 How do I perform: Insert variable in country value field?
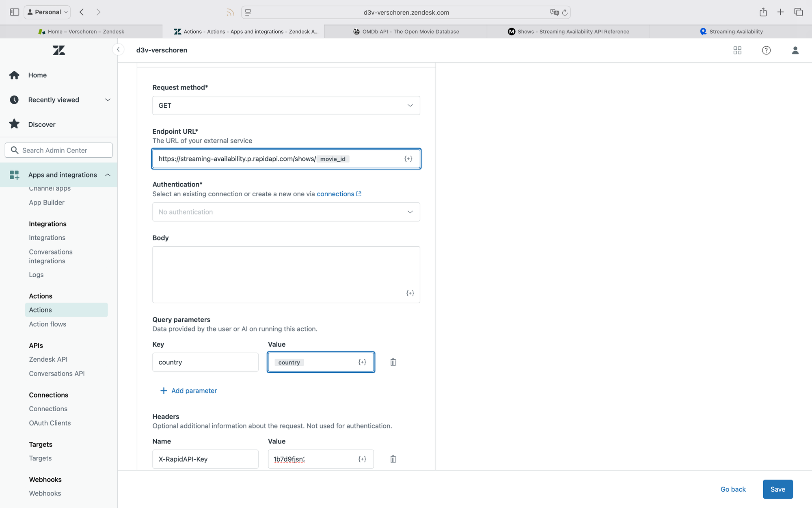click(x=362, y=362)
